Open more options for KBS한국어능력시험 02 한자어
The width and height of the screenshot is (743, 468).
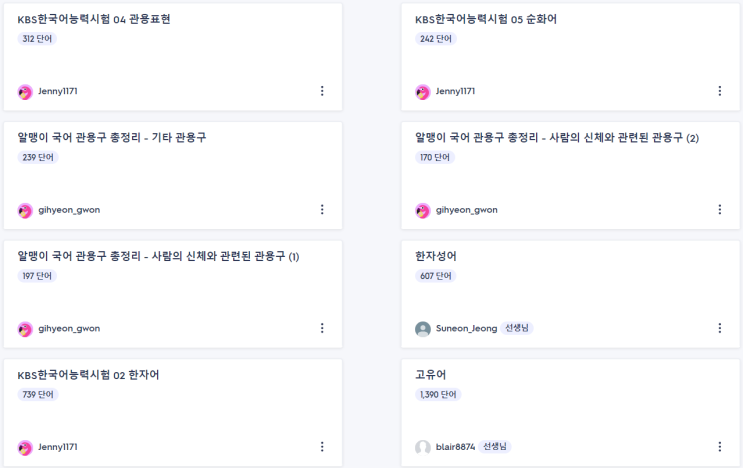click(322, 447)
